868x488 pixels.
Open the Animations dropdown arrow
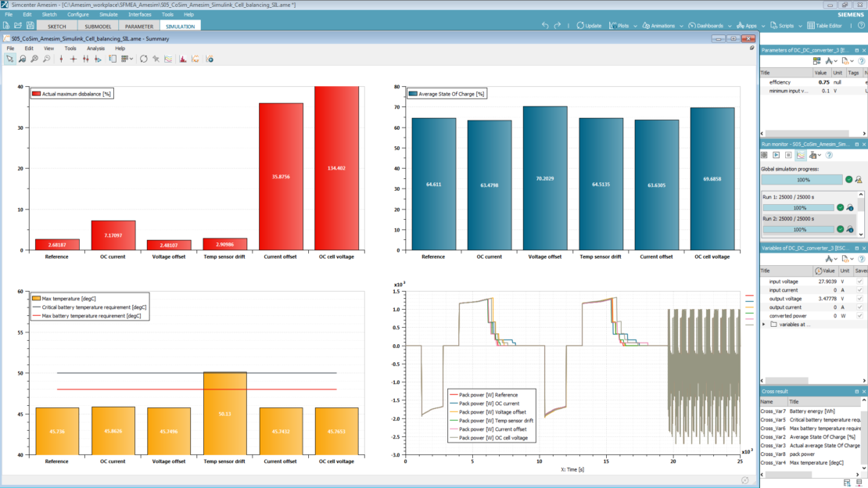[681, 26]
